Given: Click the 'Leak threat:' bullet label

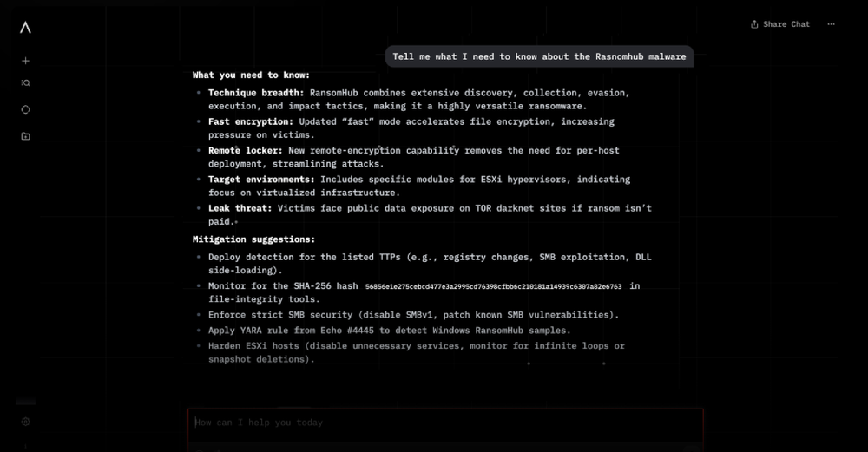Looking at the screenshot, I should (240, 208).
